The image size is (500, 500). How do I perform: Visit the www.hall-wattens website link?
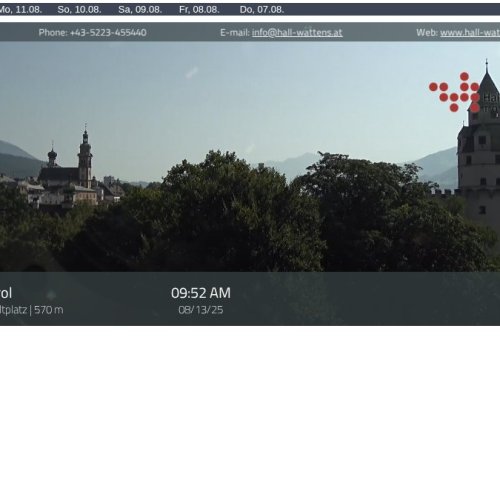(470, 32)
